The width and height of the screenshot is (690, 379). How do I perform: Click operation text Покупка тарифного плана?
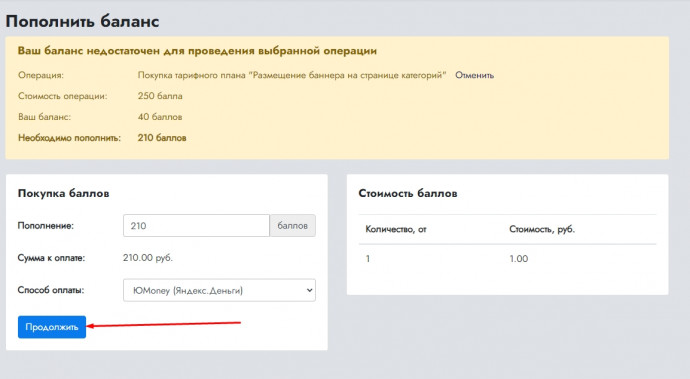292,75
